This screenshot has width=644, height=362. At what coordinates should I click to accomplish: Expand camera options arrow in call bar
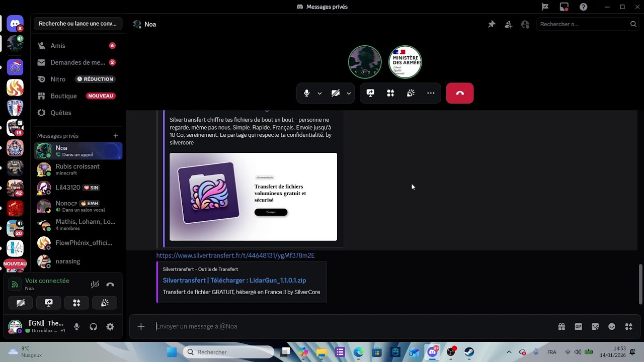(x=349, y=93)
